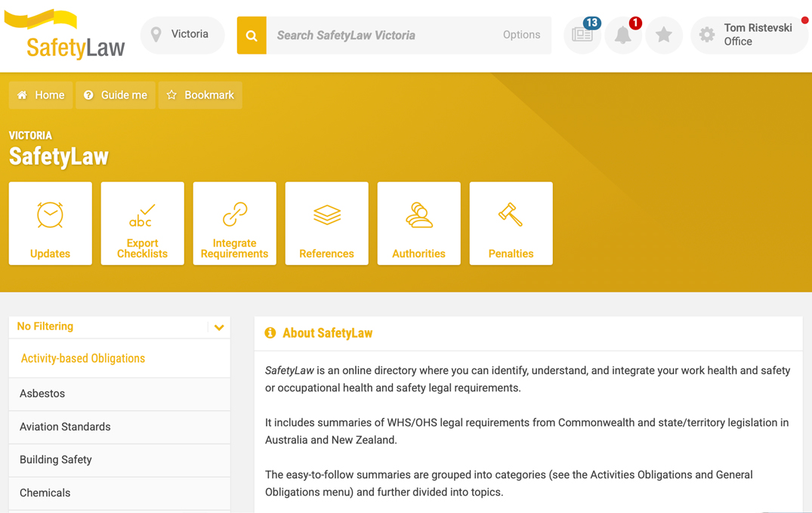
Task: Click the question mark icon in Guide me
Action: click(88, 95)
